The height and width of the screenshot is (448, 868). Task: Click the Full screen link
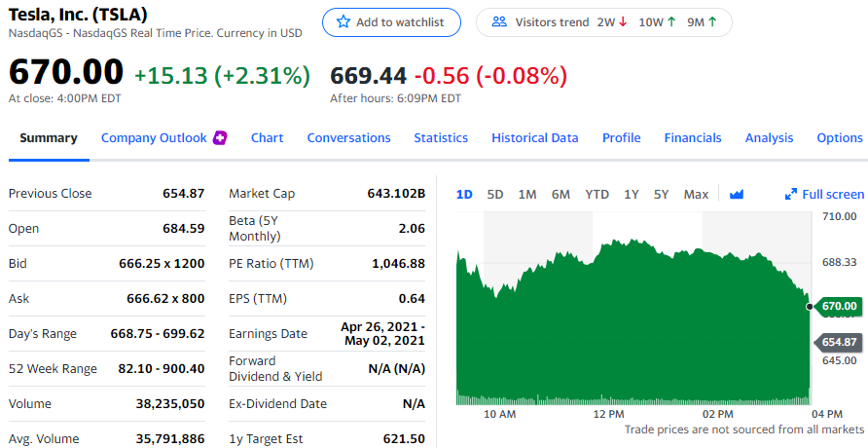pyautogui.click(x=833, y=195)
